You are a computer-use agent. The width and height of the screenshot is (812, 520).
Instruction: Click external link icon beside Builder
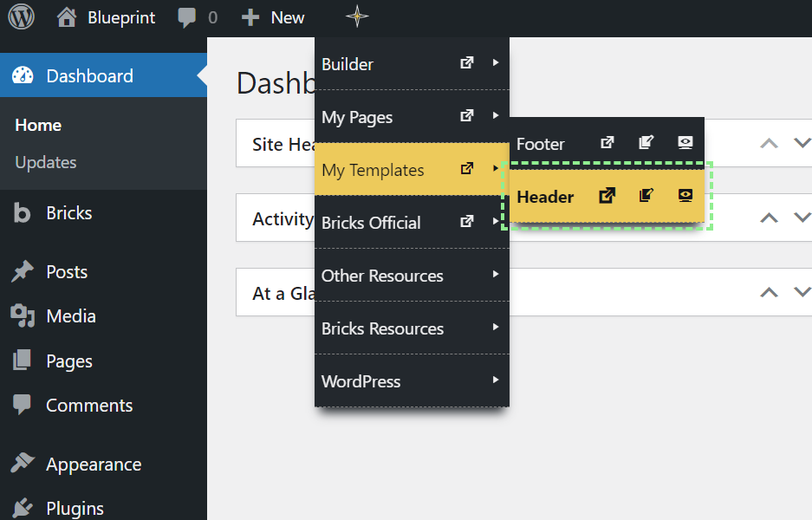point(467,63)
